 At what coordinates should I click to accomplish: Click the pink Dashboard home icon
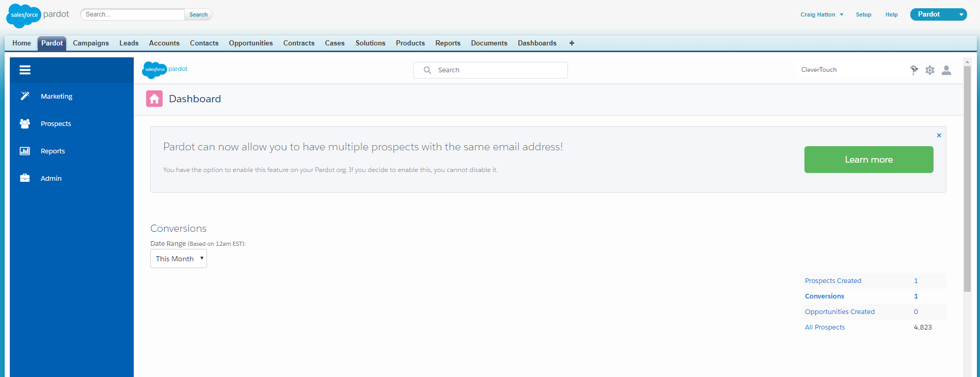tap(154, 99)
